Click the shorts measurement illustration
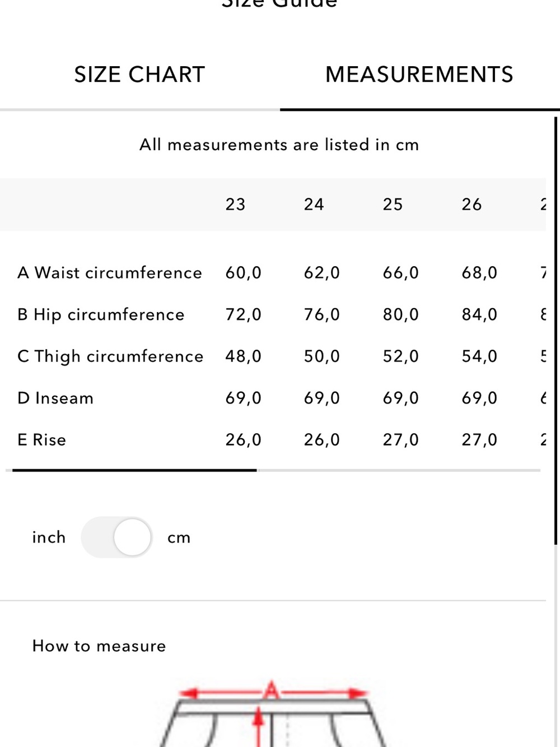 point(273,714)
